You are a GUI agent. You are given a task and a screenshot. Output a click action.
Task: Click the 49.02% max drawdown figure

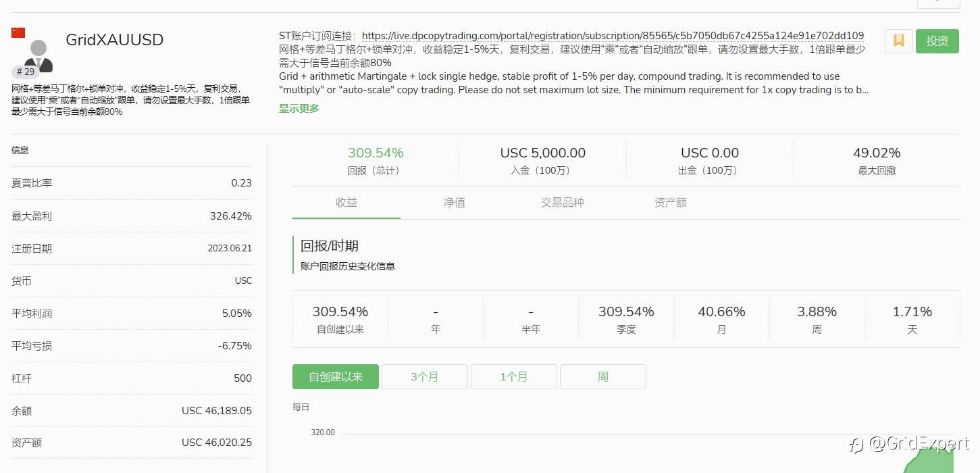coord(877,153)
